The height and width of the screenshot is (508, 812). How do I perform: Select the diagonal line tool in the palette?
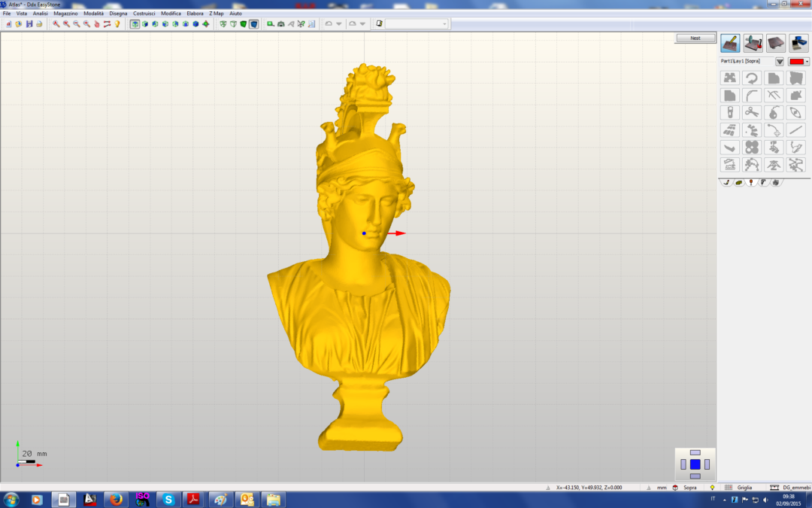[x=796, y=130]
